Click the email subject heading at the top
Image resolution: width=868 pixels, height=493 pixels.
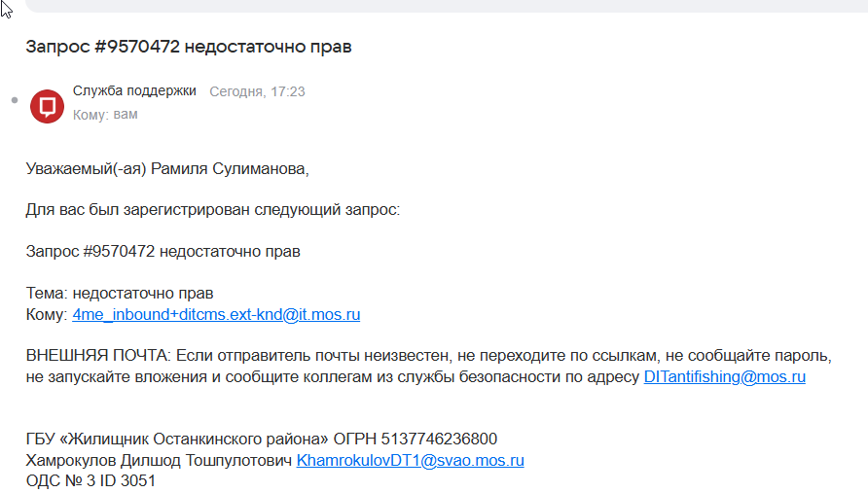[x=189, y=47]
